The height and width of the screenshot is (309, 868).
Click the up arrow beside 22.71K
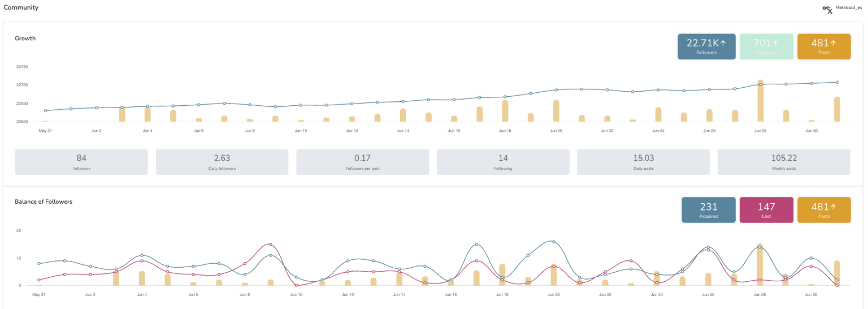(x=723, y=43)
